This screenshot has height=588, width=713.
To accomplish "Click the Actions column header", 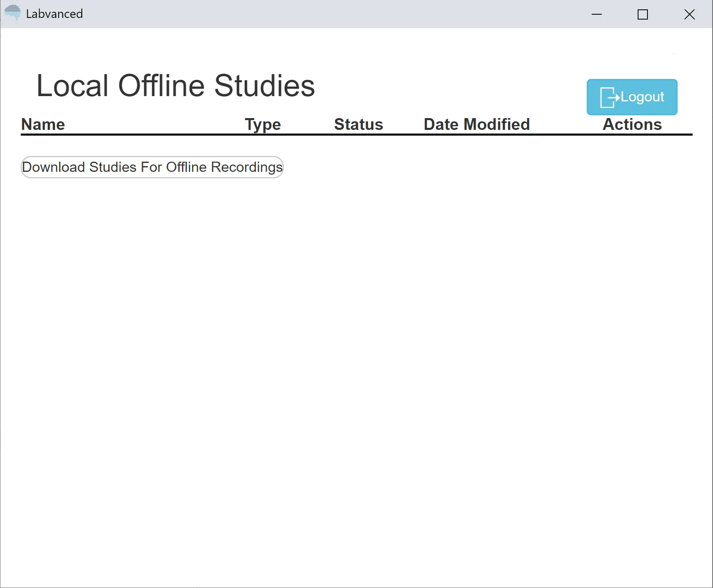I will [632, 124].
